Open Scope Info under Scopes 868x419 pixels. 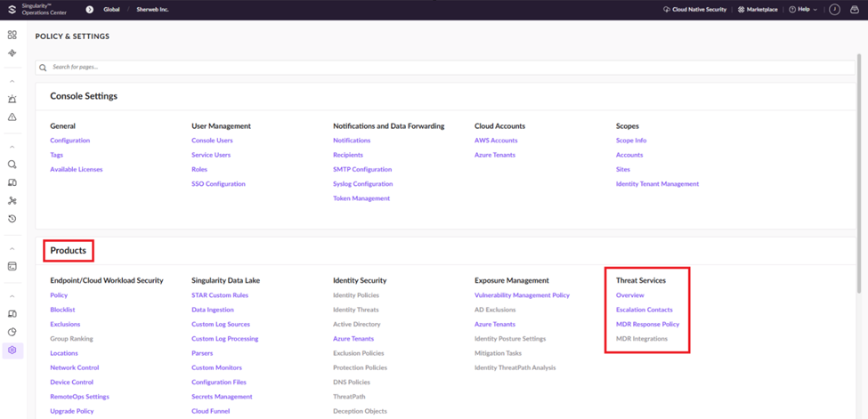pyautogui.click(x=631, y=141)
